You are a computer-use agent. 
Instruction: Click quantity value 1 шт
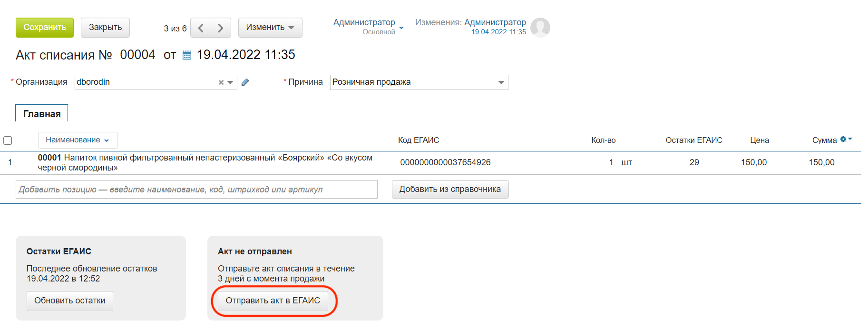pos(620,162)
